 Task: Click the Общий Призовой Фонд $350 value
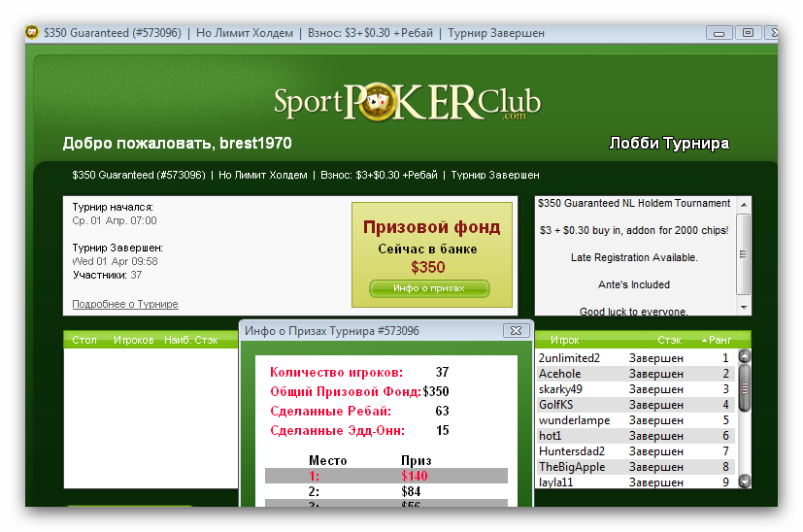tap(436, 391)
